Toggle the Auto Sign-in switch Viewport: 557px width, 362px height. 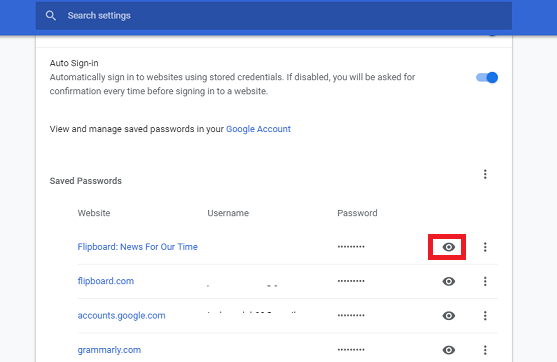coord(487,77)
